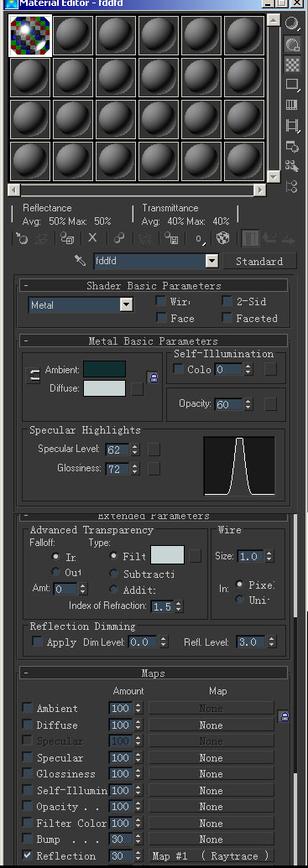Open the Filter color swatch
This screenshot has width=308, height=868.
point(167,554)
